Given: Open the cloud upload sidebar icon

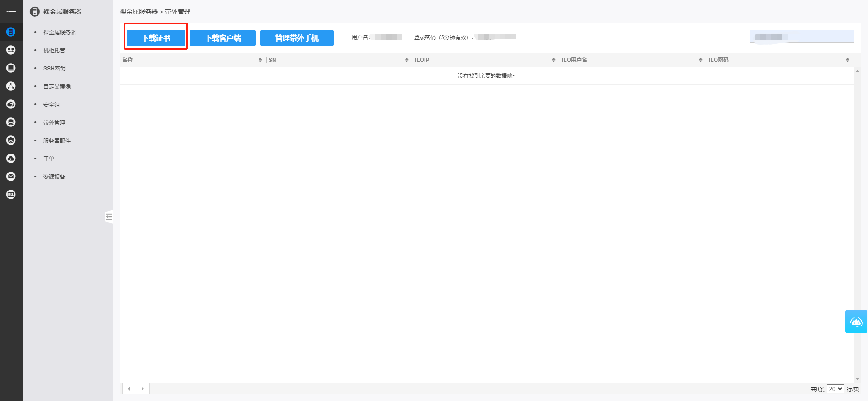Looking at the screenshot, I should pyautogui.click(x=11, y=159).
